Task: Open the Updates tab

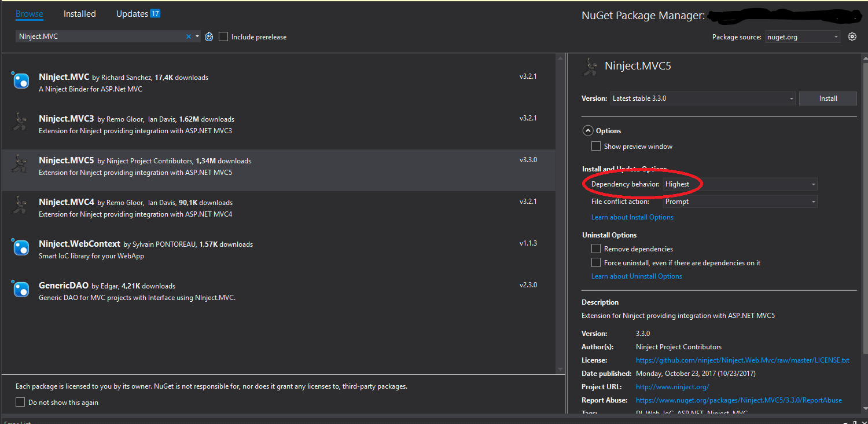Action: pos(132,14)
